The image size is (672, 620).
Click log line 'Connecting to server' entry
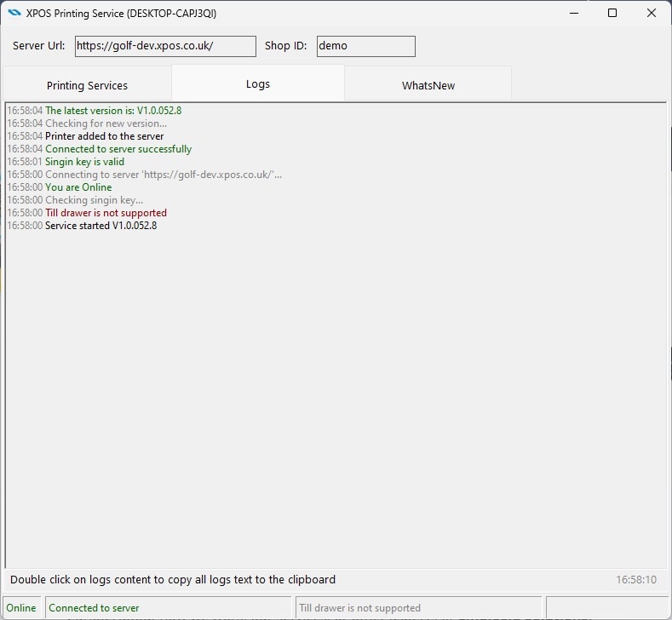tap(145, 175)
